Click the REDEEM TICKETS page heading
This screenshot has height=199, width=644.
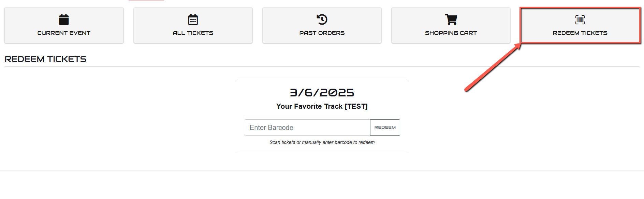pyautogui.click(x=46, y=59)
